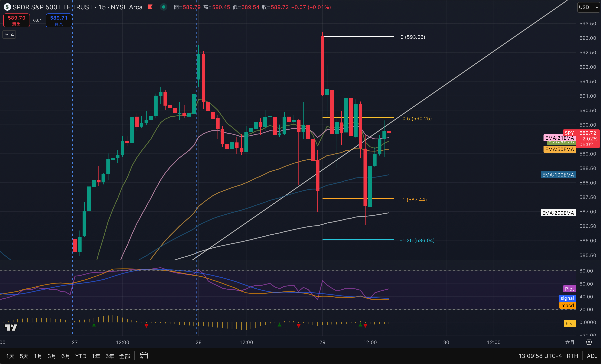Click the TradingView logo
The image size is (601, 364).
pos(11,328)
